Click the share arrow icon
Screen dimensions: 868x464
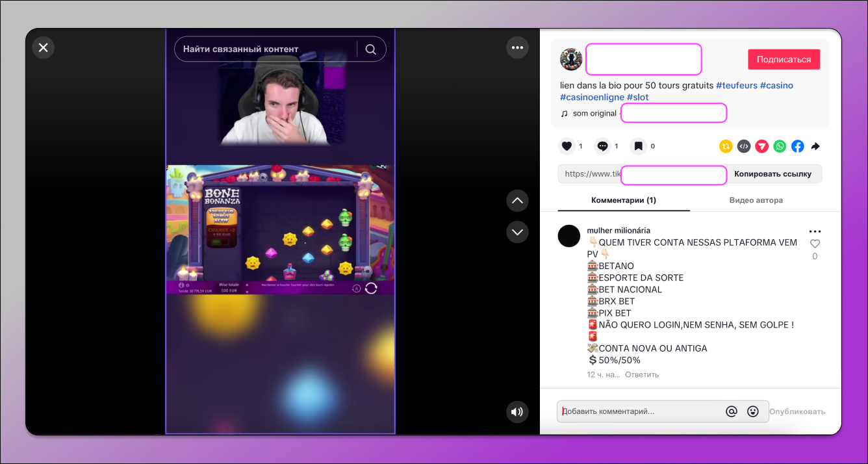(x=815, y=146)
